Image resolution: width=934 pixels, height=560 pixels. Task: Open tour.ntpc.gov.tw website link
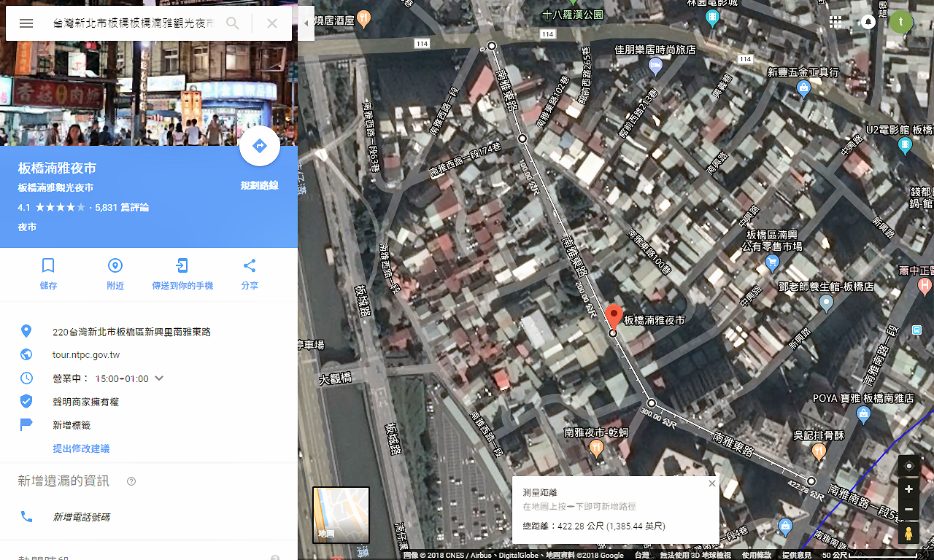tap(86, 355)
